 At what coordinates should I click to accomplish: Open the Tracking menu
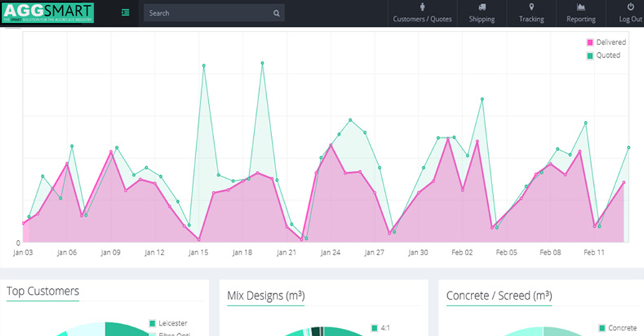(531, 13)
